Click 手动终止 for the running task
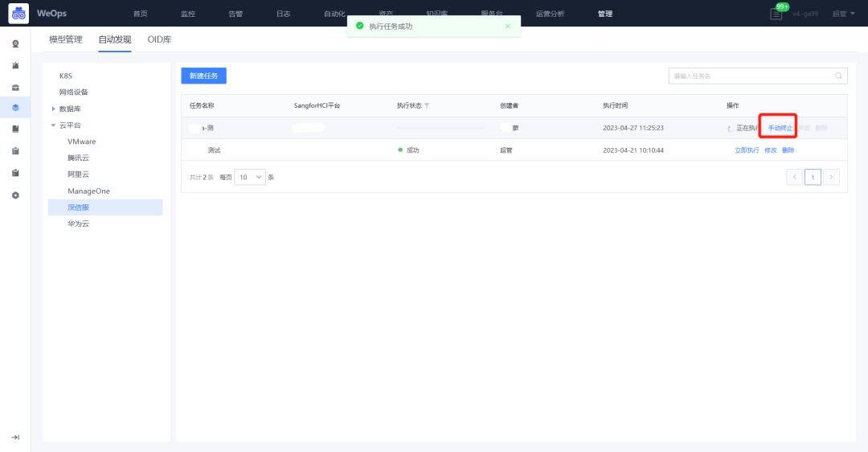Screen dimensions: 868x452 (780, 128)
